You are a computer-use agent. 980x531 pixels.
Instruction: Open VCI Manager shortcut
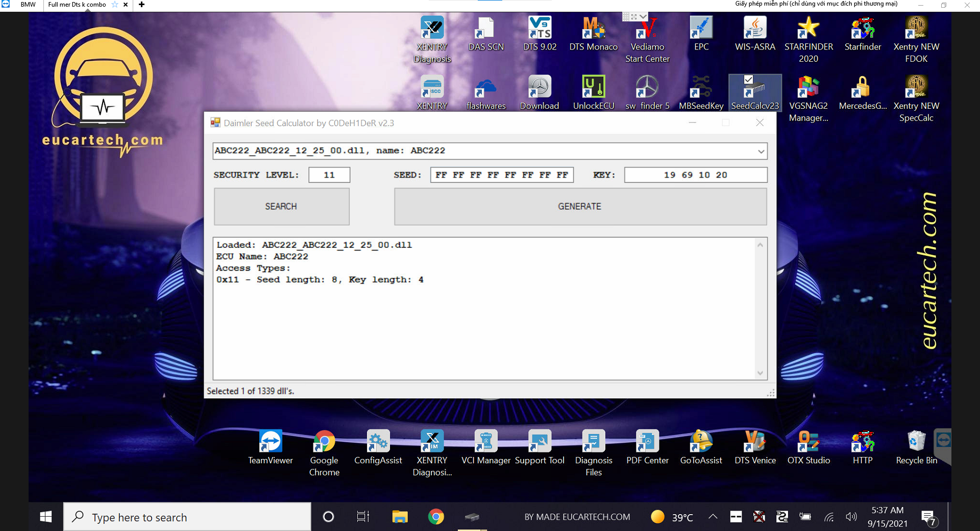486,447
